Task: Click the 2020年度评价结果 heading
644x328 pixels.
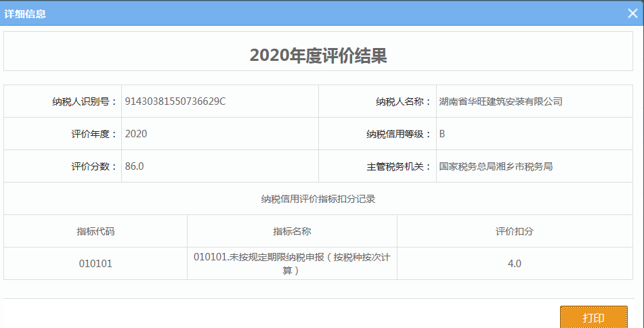Action: [x=318, y=55]
